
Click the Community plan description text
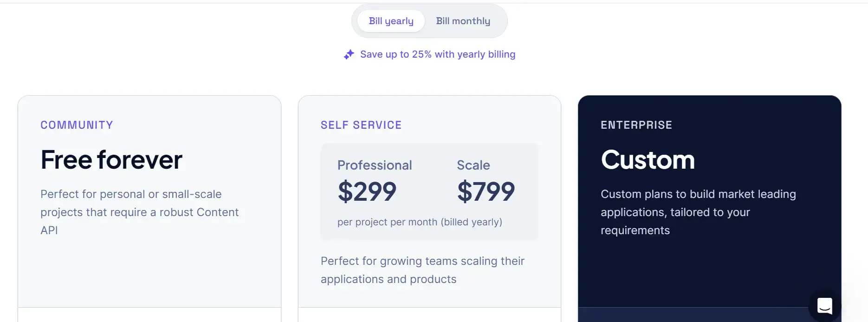[139, 212]
